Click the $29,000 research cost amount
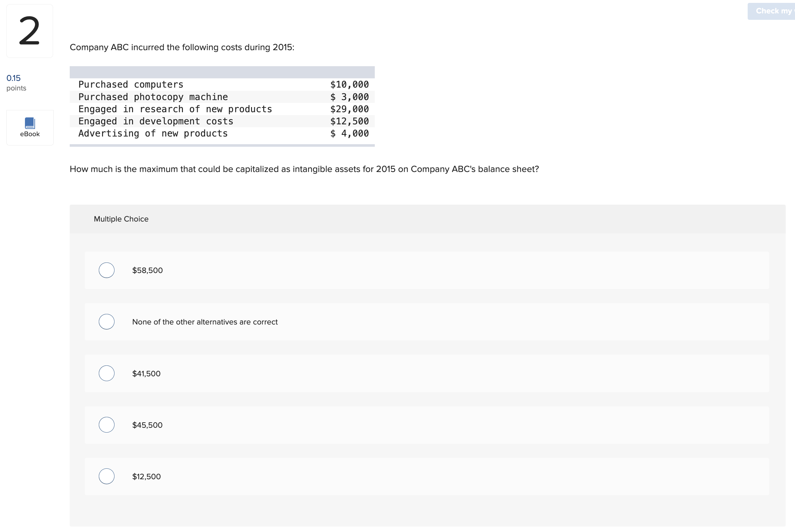 click(349, 109)
